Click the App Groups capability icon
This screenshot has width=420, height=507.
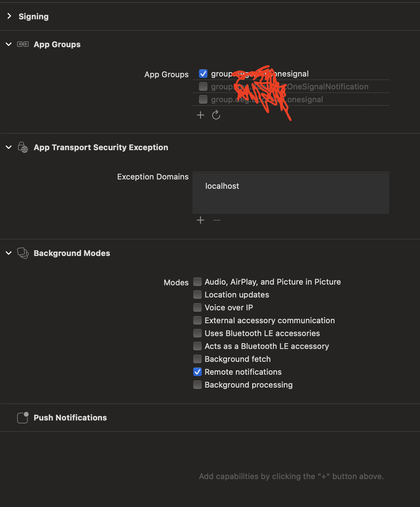(x=23, y=44)
